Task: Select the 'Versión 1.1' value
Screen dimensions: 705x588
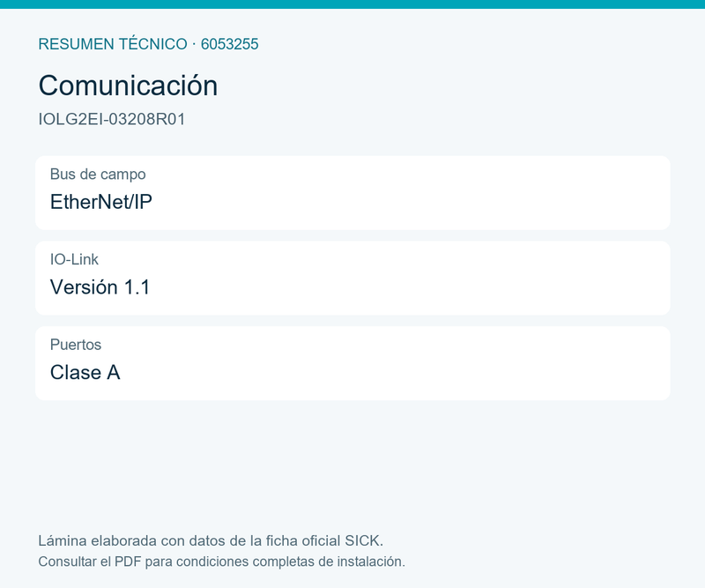Action: tap(100, 287)
